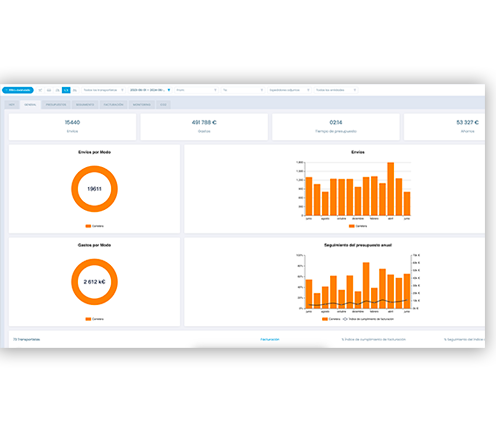Open the Todas las entidades dropdown
Screen dimensions: 496x432
(x=336, y=90)
